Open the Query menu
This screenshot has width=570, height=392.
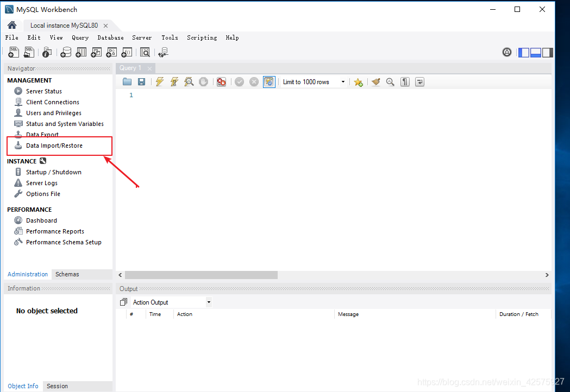[x=80, y=37]
